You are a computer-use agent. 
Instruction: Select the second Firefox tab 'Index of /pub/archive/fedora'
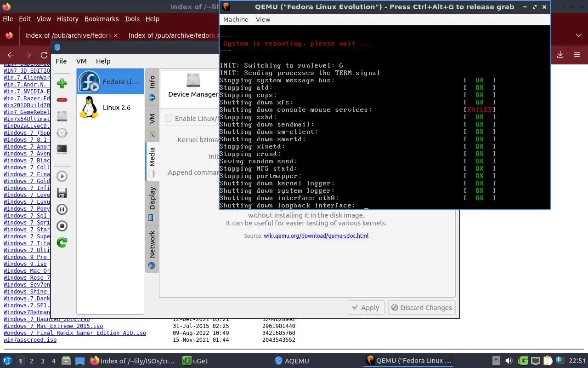click(171, 35)
